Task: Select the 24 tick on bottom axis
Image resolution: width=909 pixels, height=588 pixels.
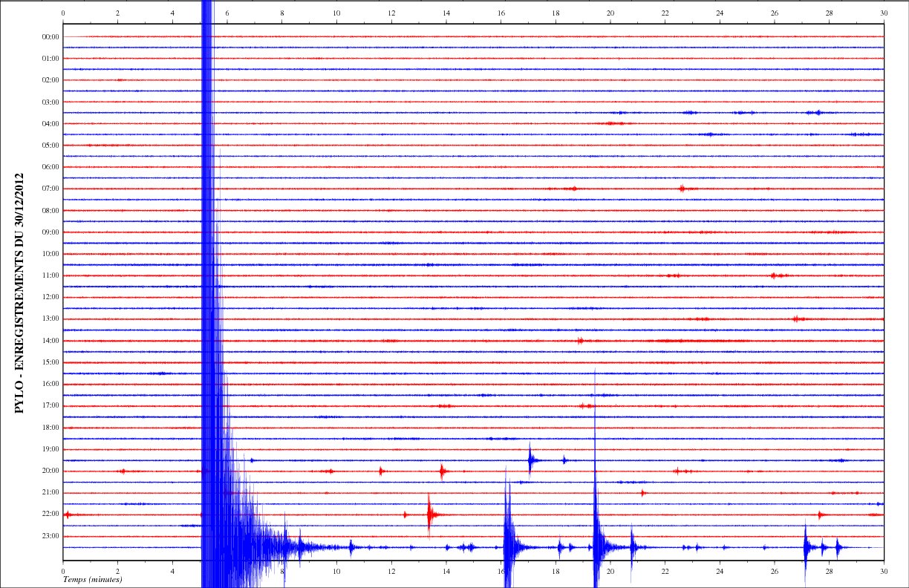Action: click(720, 571)
